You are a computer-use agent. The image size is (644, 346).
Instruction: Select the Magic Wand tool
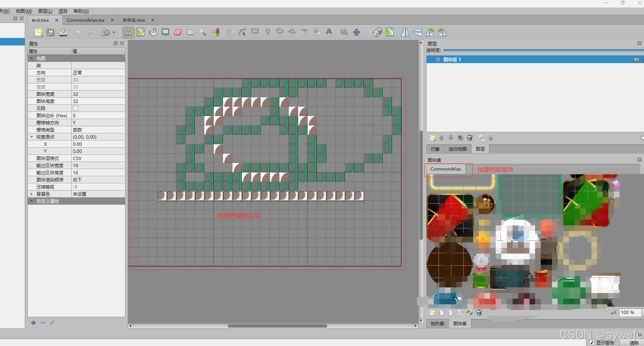(203, 32)
